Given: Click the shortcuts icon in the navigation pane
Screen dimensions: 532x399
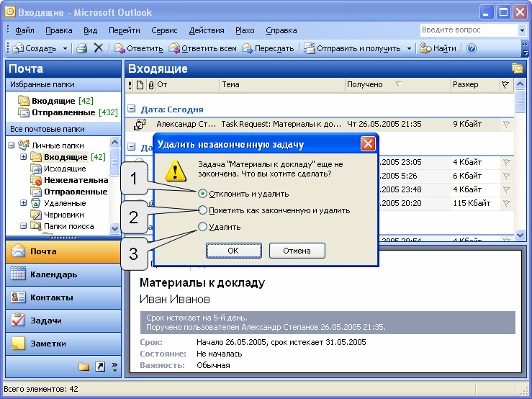Looking at the screenshot, I should click(100, 367).
